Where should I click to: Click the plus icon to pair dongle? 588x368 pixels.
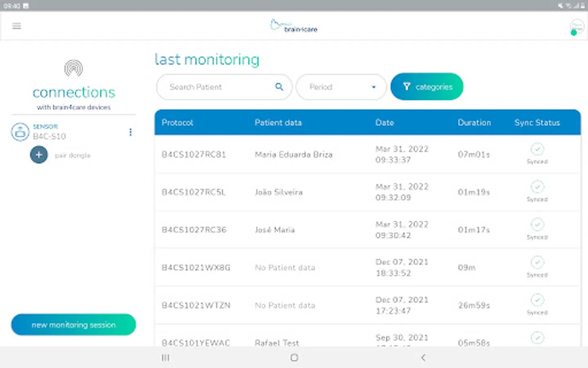39,155
